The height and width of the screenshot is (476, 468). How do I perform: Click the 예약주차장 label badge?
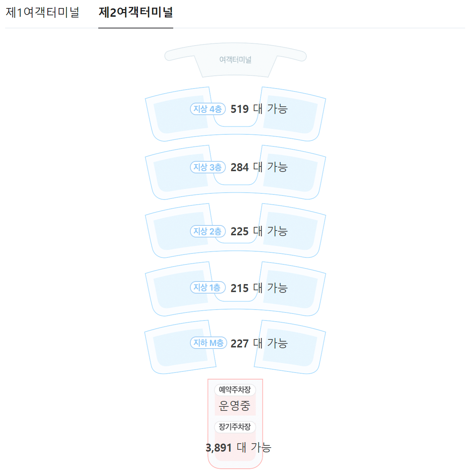click(235, 390)
